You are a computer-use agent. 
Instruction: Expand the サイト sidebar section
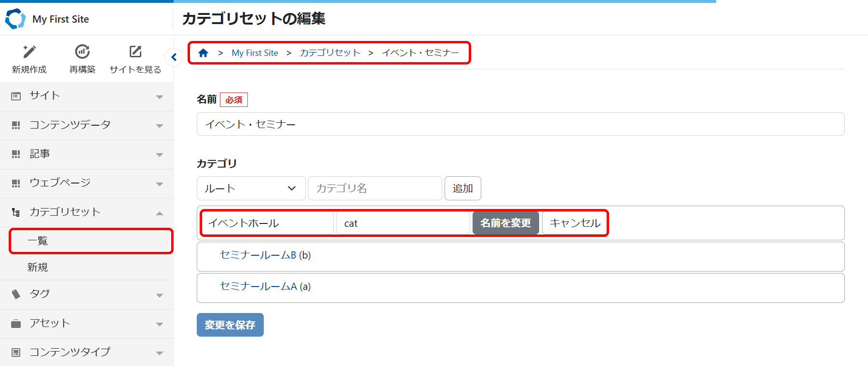(x=160, y=97)
